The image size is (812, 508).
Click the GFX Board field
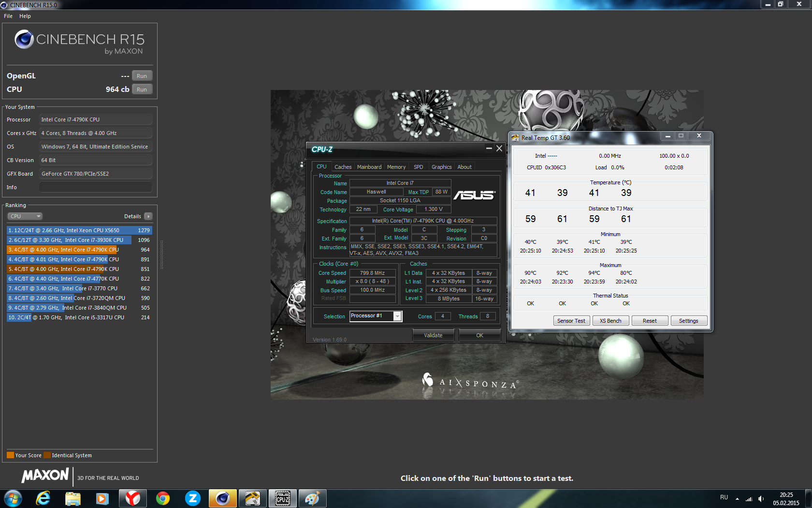tap(96, 174)
